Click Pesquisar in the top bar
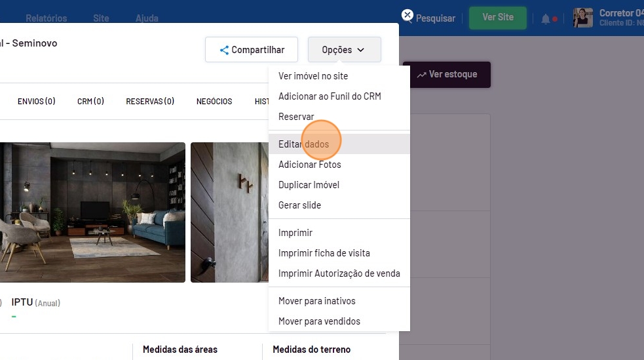Viewport: 644px width, 360px height. (435, 18)
